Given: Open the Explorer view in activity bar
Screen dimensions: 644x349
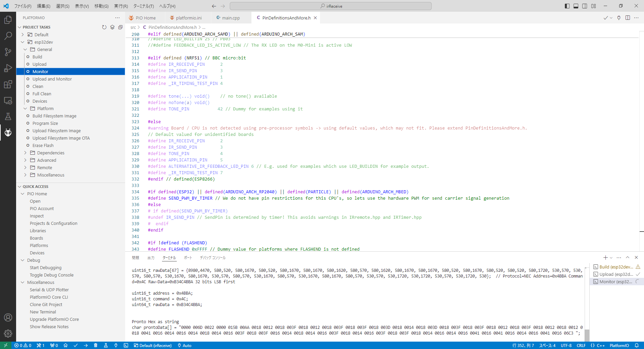Looking at the screenshot, I should tap(8, 20).
